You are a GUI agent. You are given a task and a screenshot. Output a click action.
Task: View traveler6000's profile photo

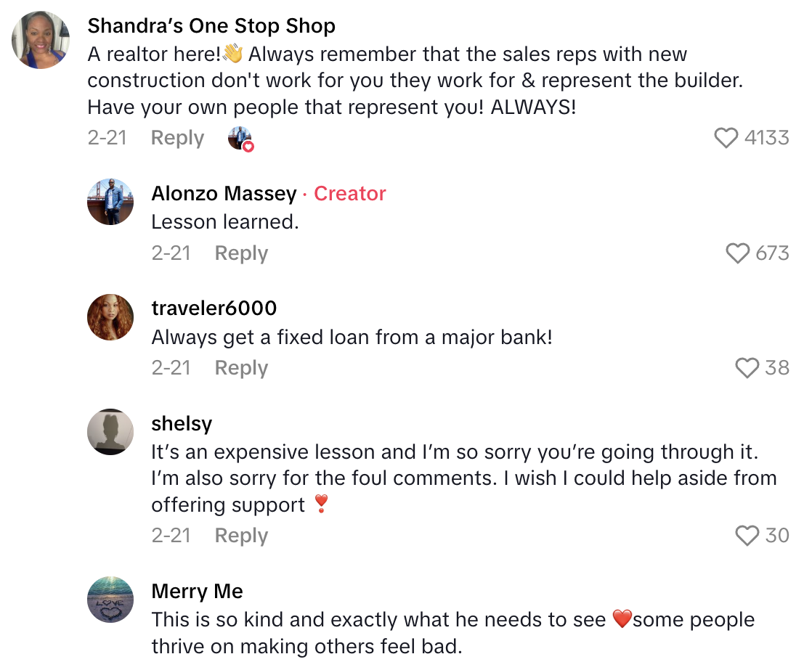[x=110, y=317]
